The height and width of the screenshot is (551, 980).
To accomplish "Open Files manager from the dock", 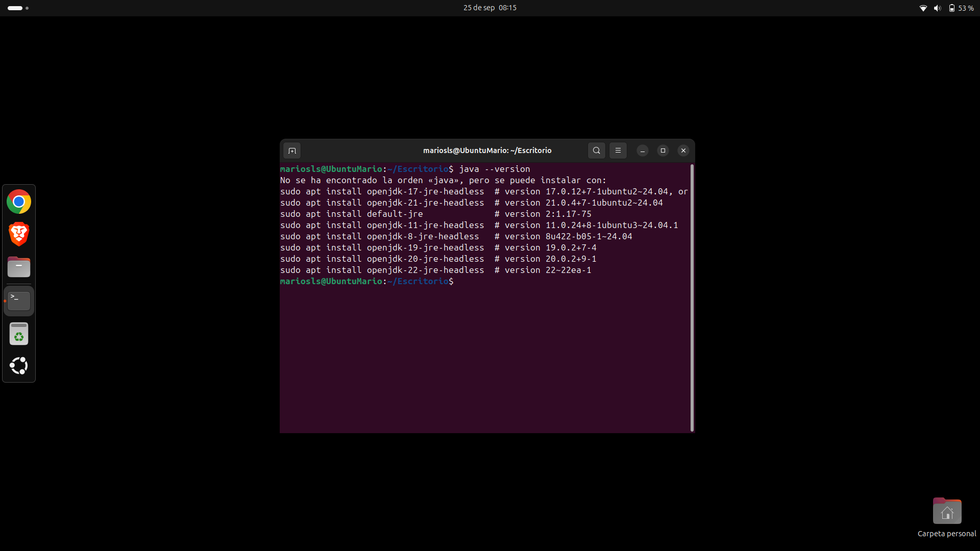I will point(19,267).
